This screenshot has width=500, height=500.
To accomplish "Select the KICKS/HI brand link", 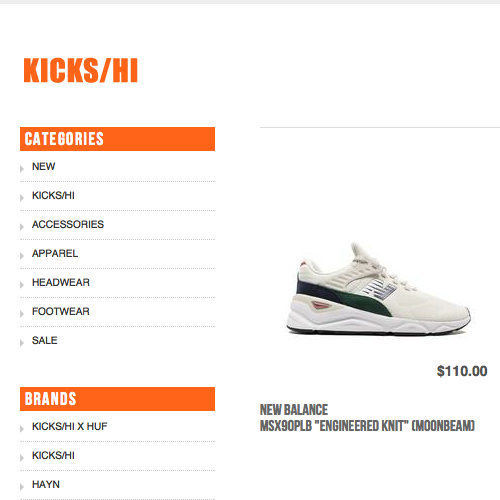I will (x=53, y=455).
